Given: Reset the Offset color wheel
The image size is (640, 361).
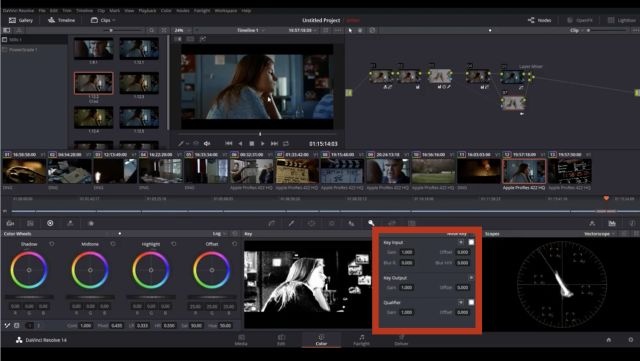Looking at the screenshot, I should tap(235, 244).
